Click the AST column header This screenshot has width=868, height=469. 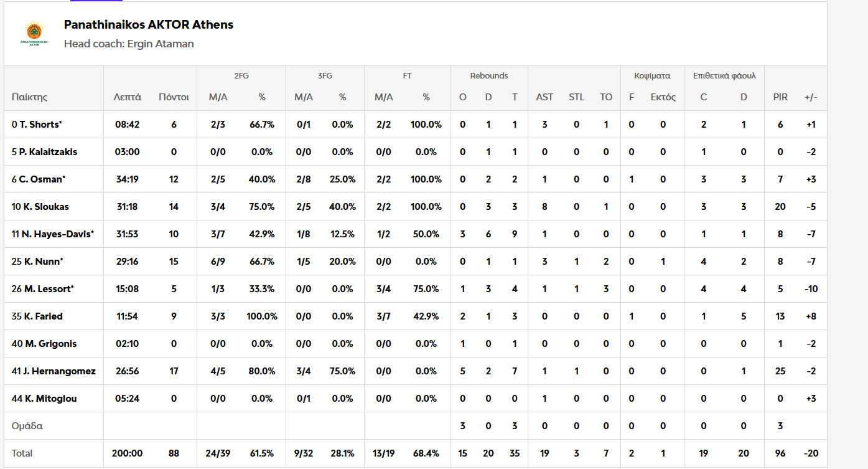(x=544, y=97)
